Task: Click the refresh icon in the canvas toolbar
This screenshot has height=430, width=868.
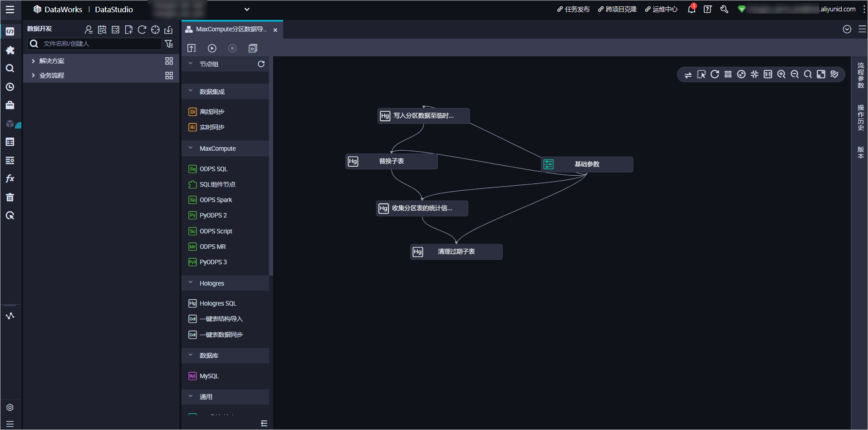Action: click(x=715, y=74)
